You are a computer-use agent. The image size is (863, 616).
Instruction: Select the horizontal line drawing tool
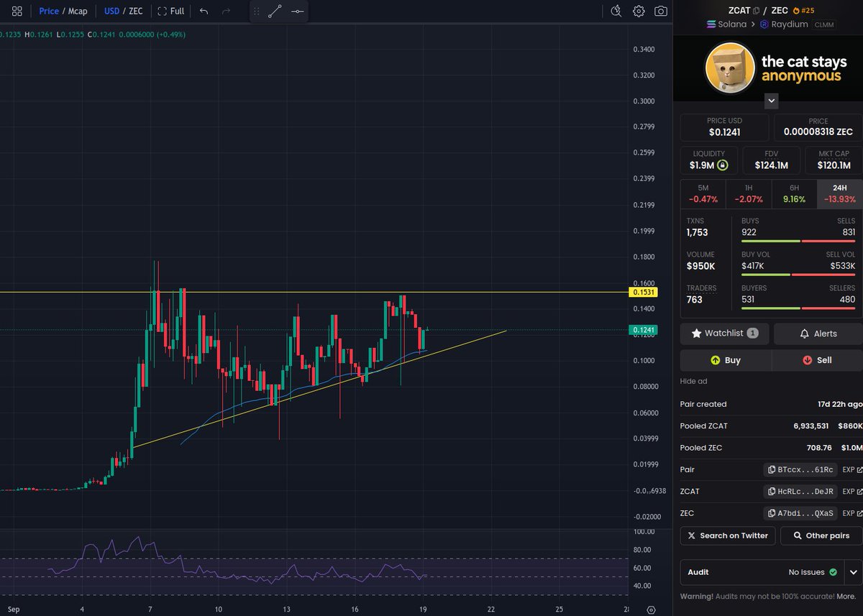click(x=297, y=12)
